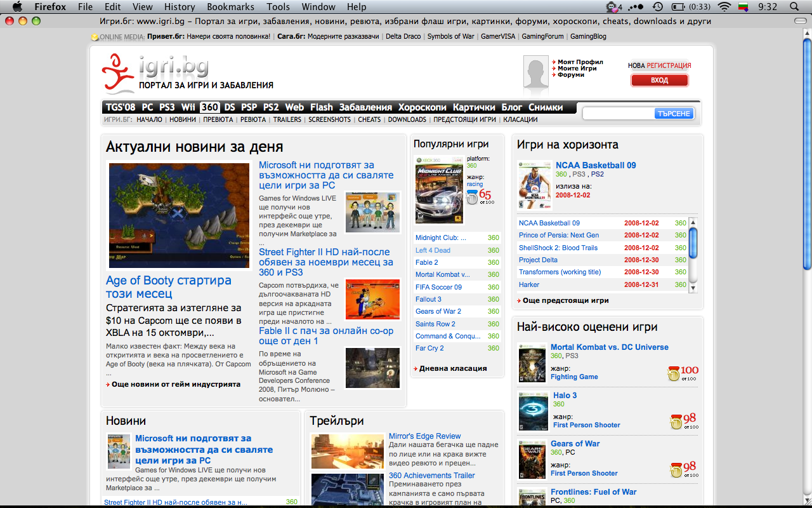Click the First Person Shooter genre under Halo 3
Screen dimensions: 812x508
click(x=586, y=425)
